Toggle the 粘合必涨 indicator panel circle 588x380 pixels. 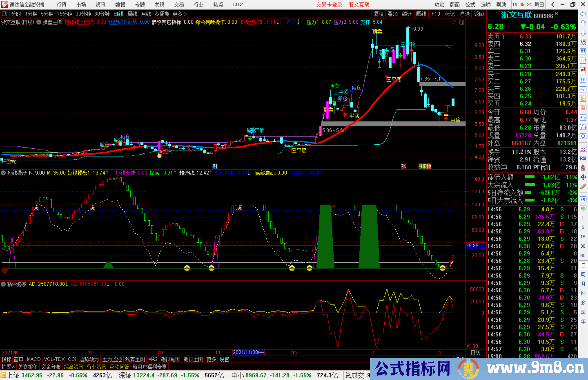coord(3,284)
